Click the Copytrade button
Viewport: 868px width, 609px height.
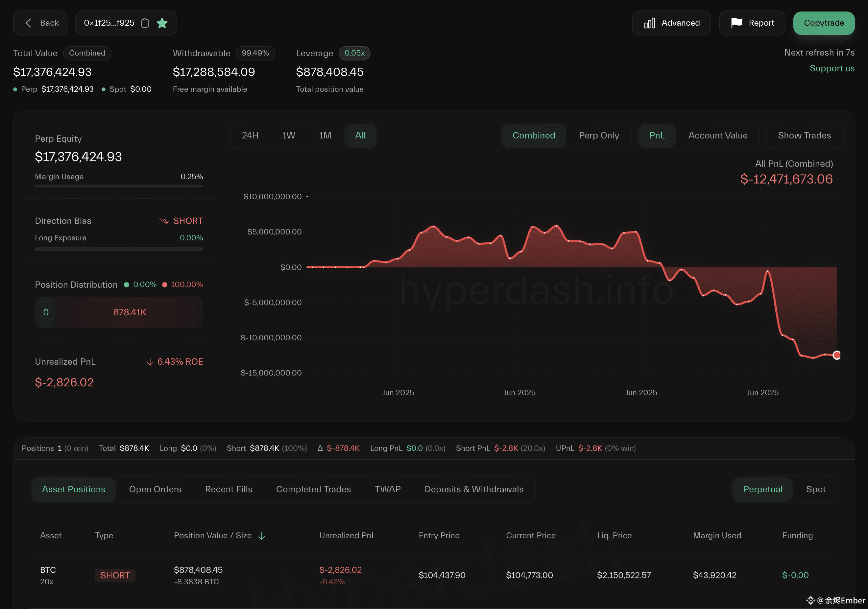823,23
